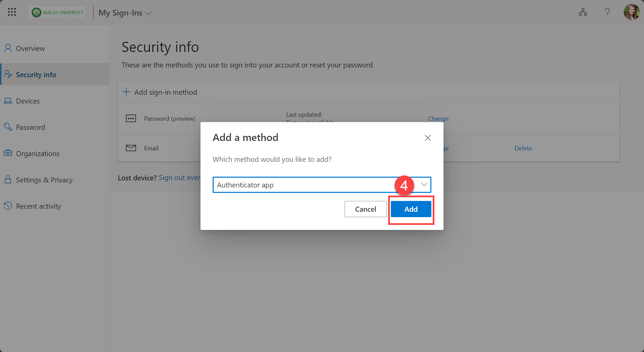644x352 pixels.
Task: Go to Overview in sidebar
Action: 30,48
